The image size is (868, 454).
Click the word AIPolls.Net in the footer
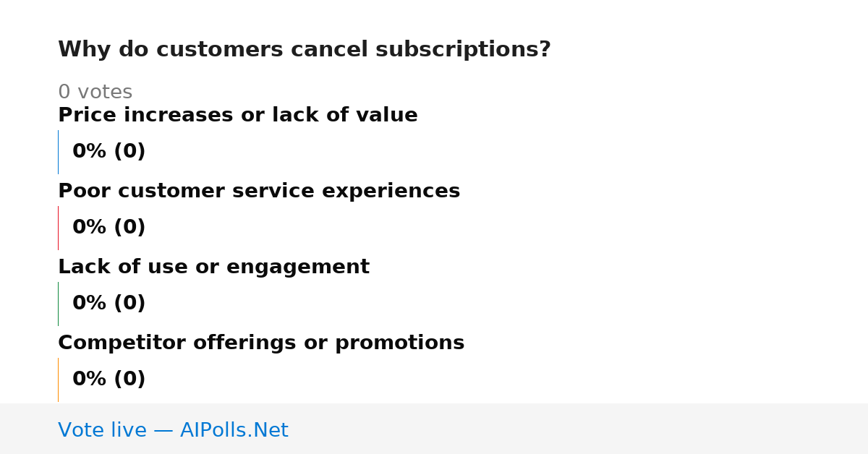234,430
